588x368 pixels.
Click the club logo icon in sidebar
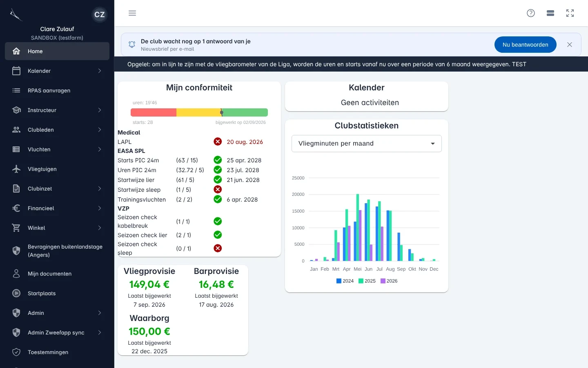coord(16,15)
